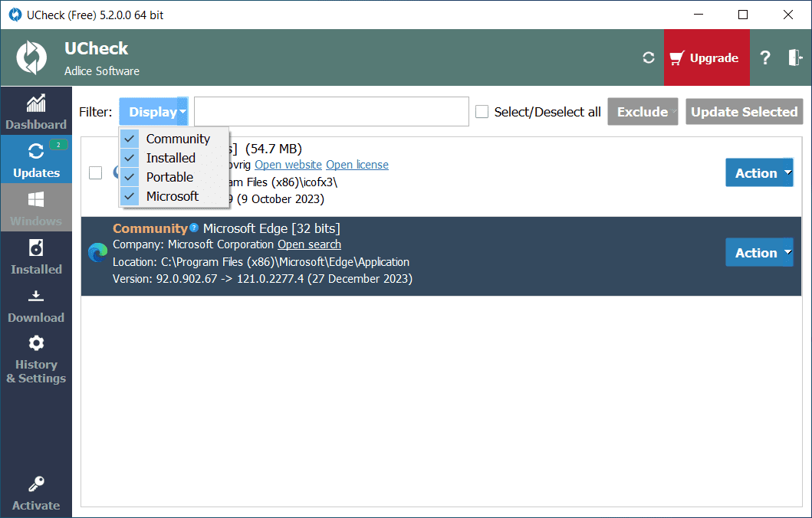Uncheck Microsoft in Display filter
This screenshot has width=812, height=518.
174,196
